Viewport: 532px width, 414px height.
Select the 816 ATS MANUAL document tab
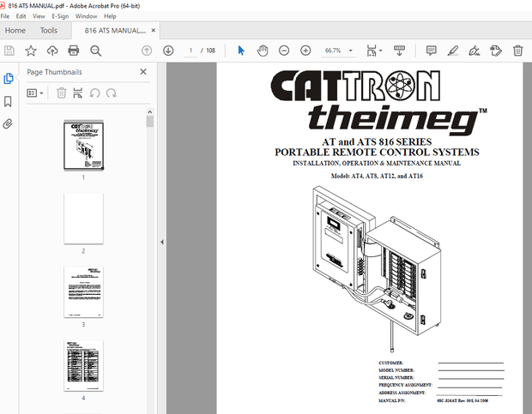pyautogui.click(x=115, y=31)
